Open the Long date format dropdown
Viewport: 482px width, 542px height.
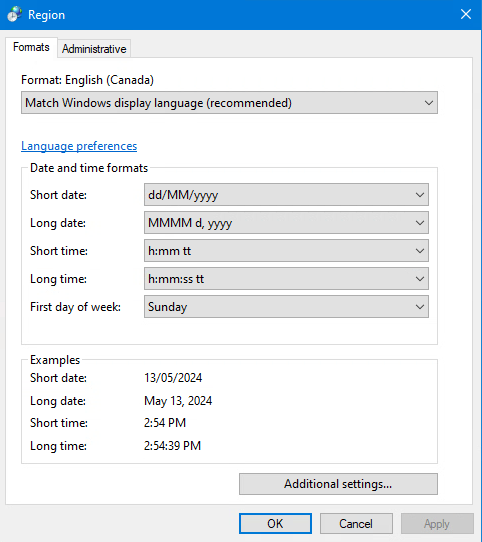click(x=286, y=223)
